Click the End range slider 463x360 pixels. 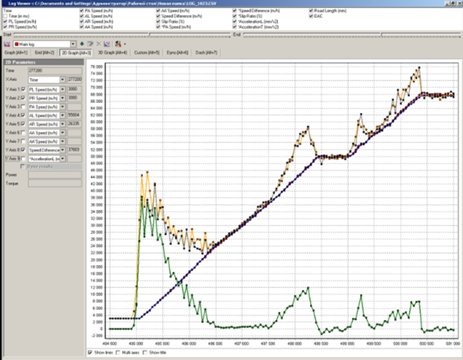point(351,34)
